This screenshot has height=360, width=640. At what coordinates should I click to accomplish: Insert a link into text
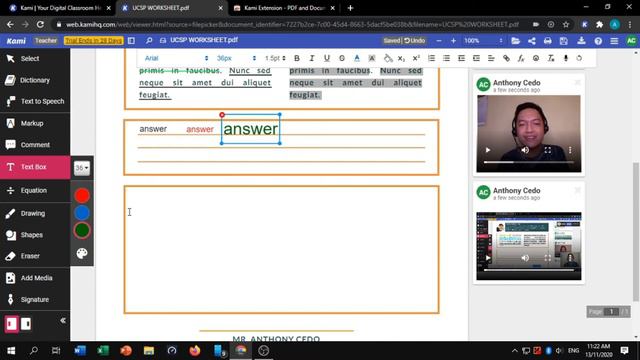(506, 58)
